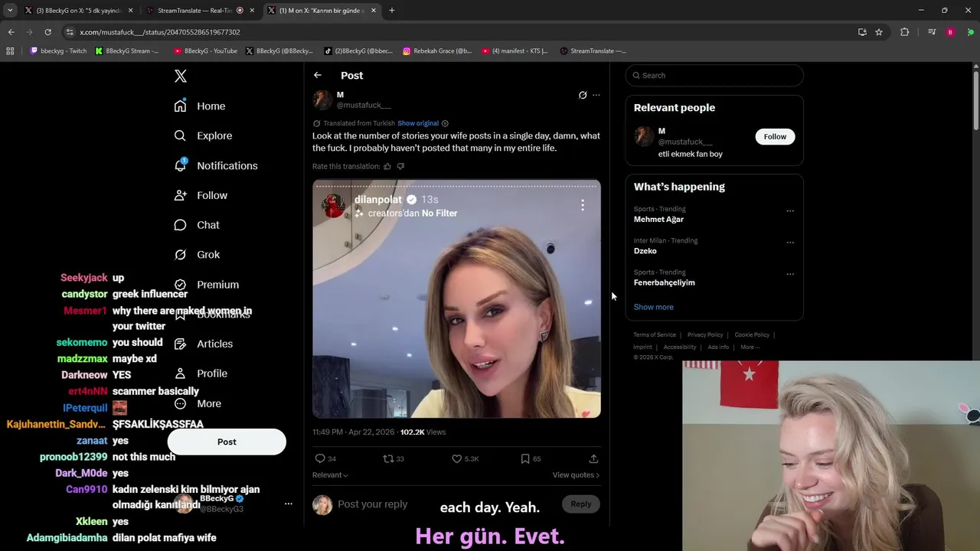Viewport: 980px width, 551px height.
Task: Open more options for Dzeko trend
Action: [x=790, y=242]
